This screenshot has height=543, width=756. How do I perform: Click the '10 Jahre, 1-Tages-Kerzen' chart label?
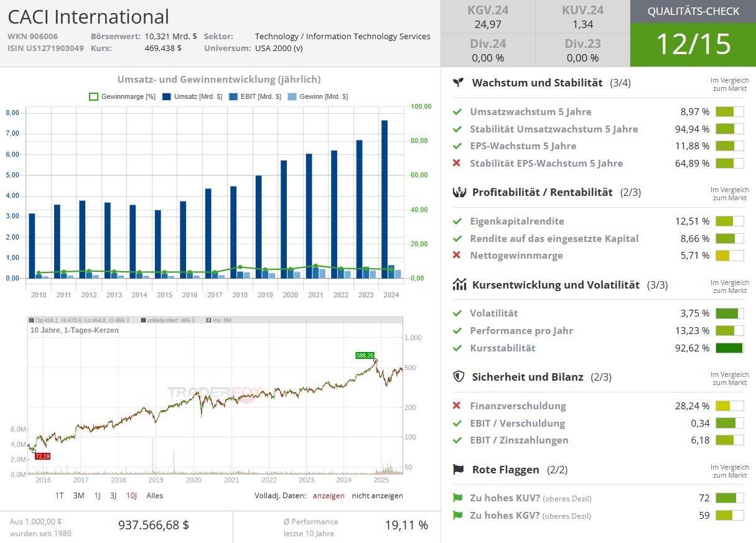[75, 330]
